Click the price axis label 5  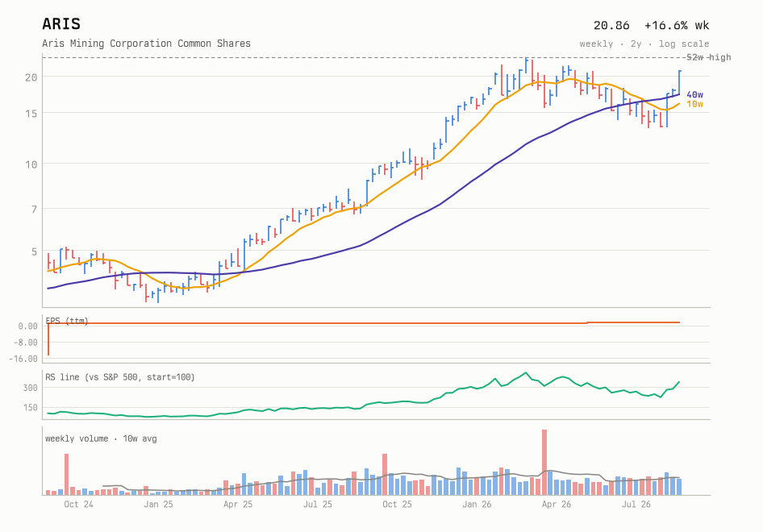point(34,251)
